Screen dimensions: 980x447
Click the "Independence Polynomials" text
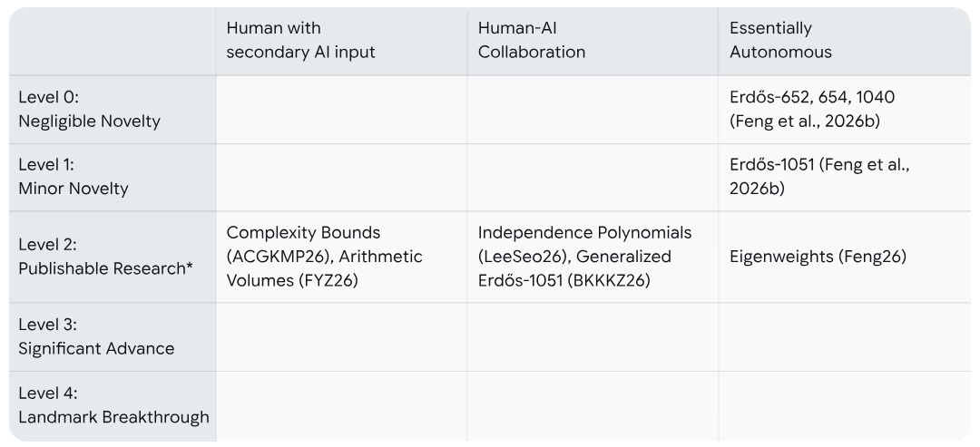(x=584, y=233)
